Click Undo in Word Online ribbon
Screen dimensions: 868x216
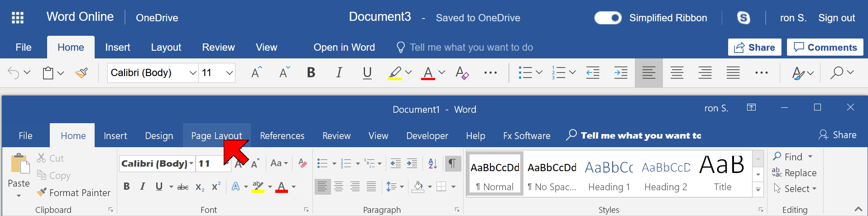point(14,72)
